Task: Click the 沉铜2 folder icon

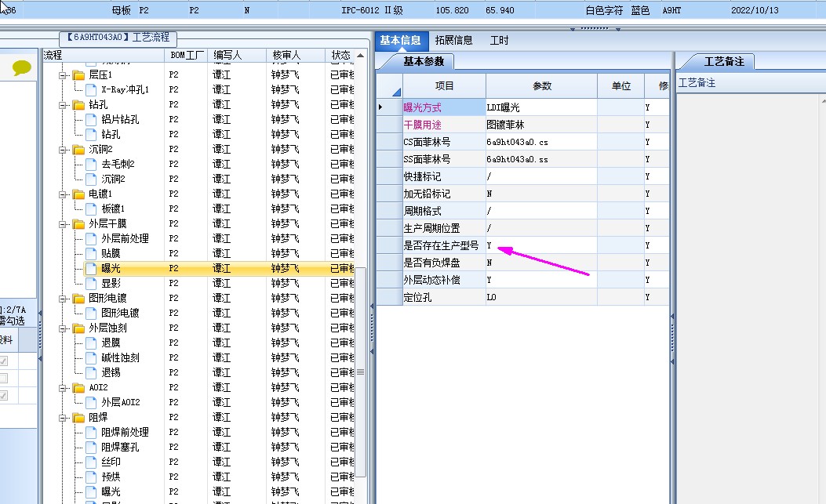Action: 78,150
